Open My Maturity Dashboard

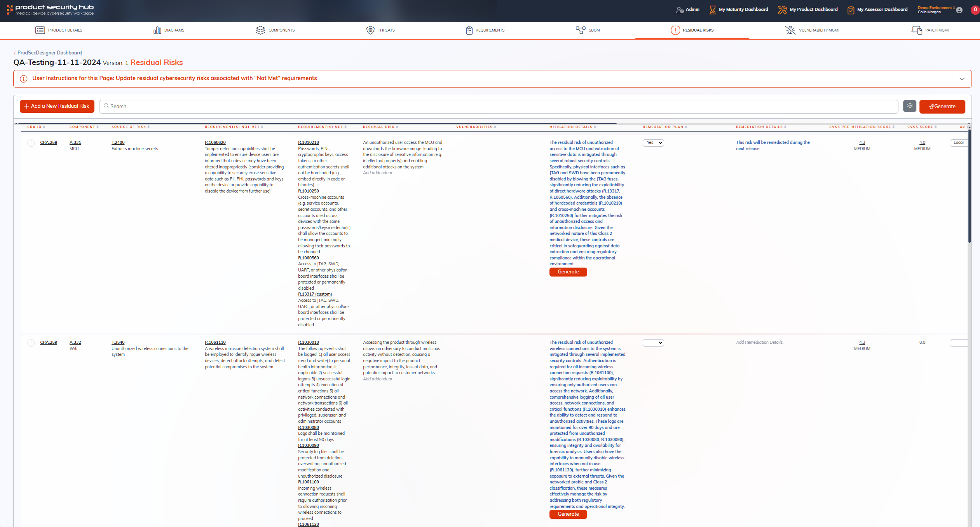click(x=738, y=9)
